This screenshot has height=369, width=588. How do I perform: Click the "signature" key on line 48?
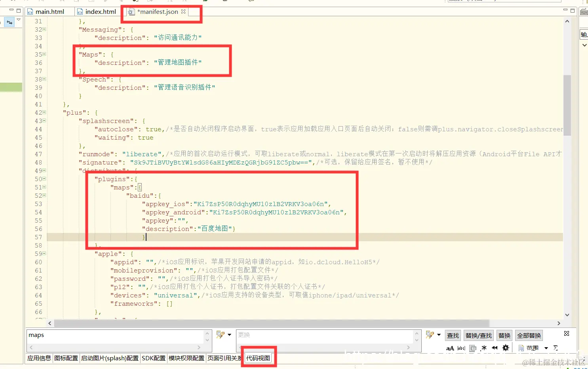click(x=100, y=163)
